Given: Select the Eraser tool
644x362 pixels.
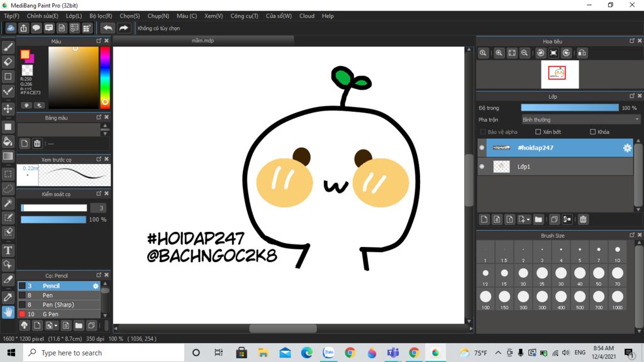Looking at the screenshot, I should tap(8, 62).
